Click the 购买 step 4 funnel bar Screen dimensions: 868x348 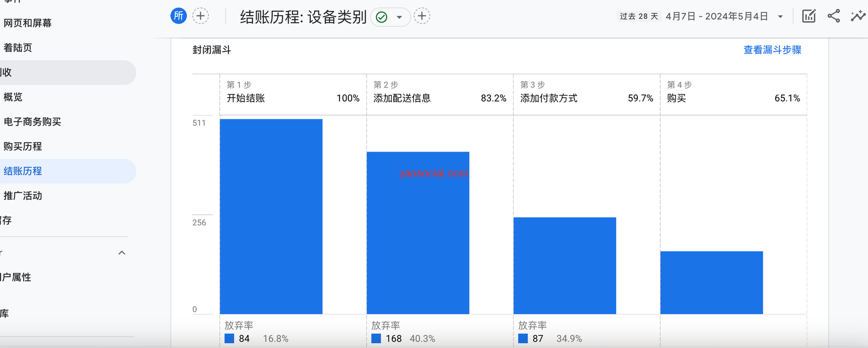711,282
